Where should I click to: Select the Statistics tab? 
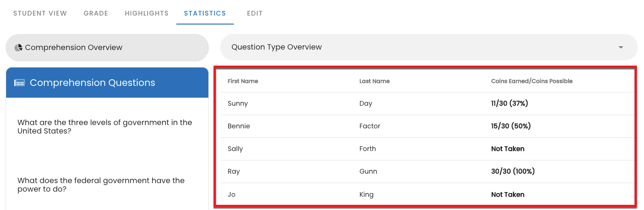pyautogui.click(x=205, y=13)
